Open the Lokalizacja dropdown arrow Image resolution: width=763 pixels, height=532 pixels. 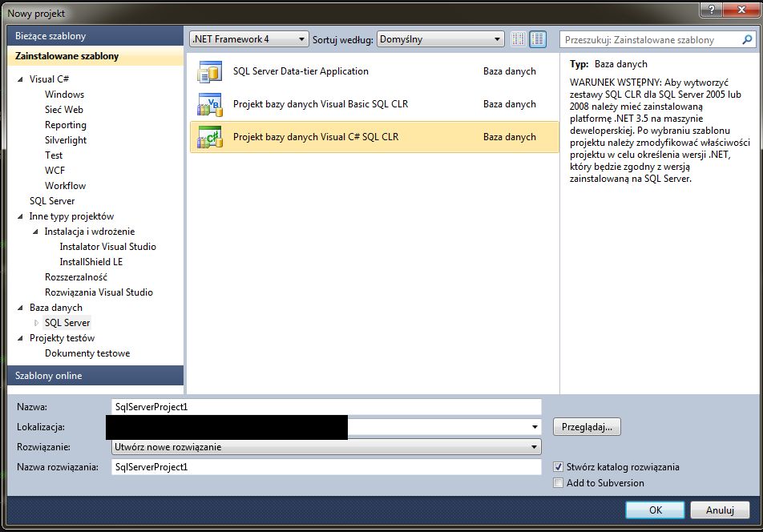(535, 427)
